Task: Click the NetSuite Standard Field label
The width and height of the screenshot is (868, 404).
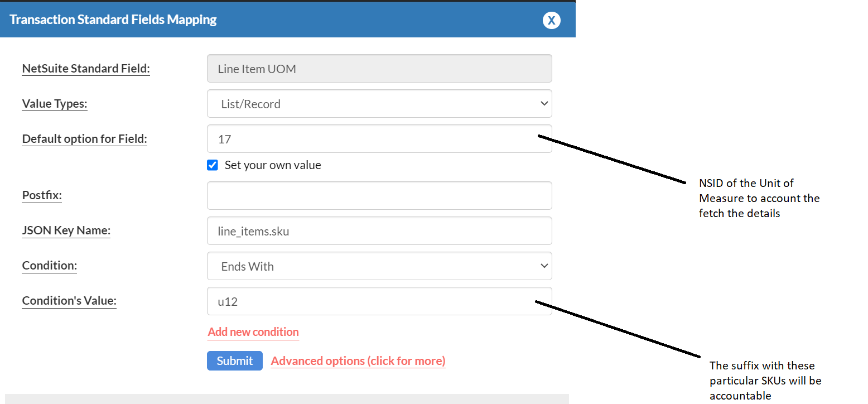Action: click(85, 68)
